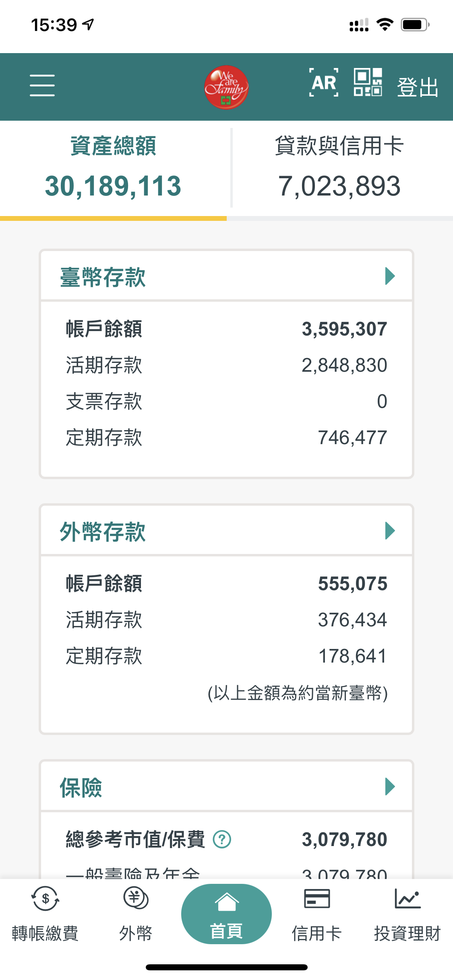This screenshot has width=453, height=980.
Task: Open the QR code scanner
Action: point(368,82)
